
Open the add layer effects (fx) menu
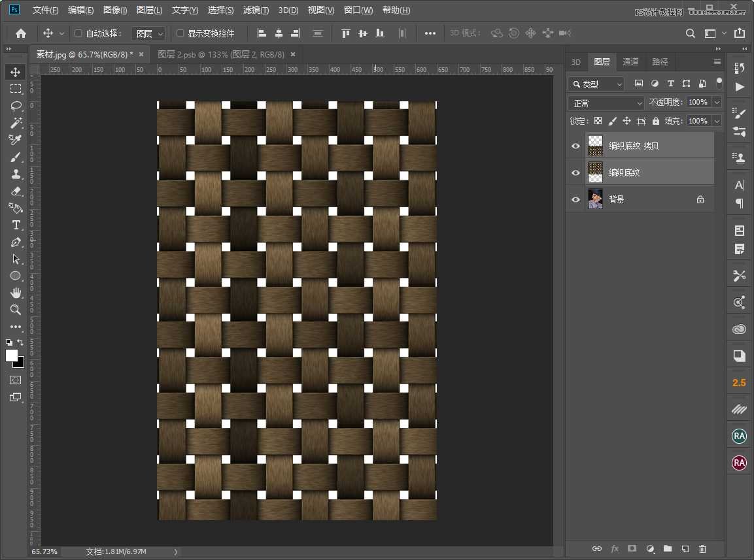click(614, 549)
